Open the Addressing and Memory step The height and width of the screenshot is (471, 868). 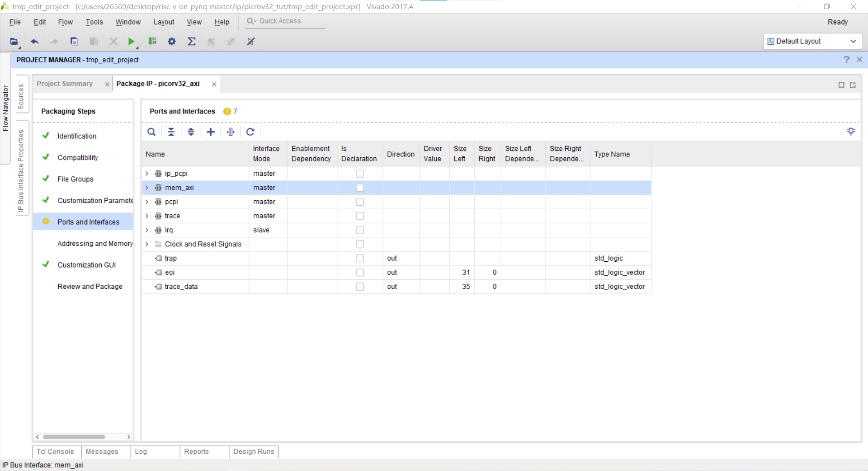[x=95, y=244]
